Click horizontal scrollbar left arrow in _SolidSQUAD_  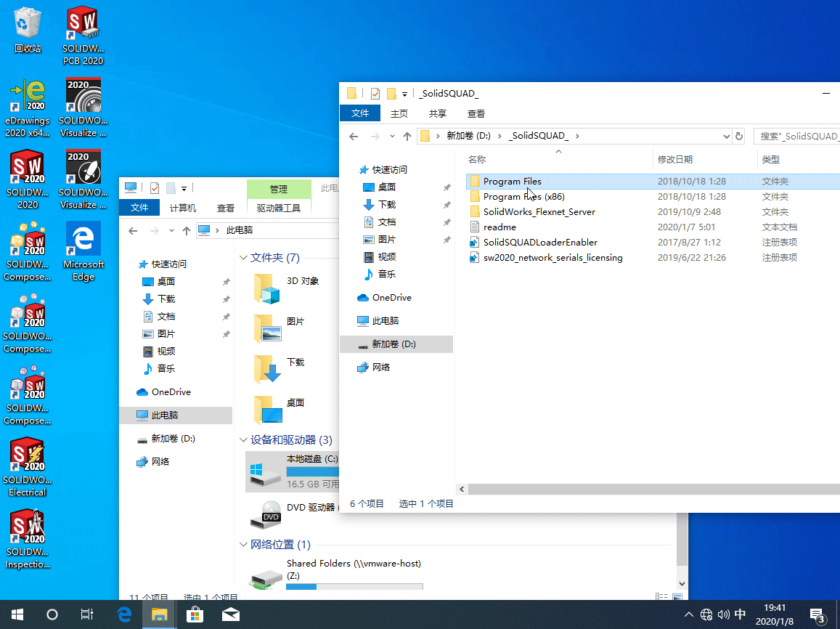462,489
